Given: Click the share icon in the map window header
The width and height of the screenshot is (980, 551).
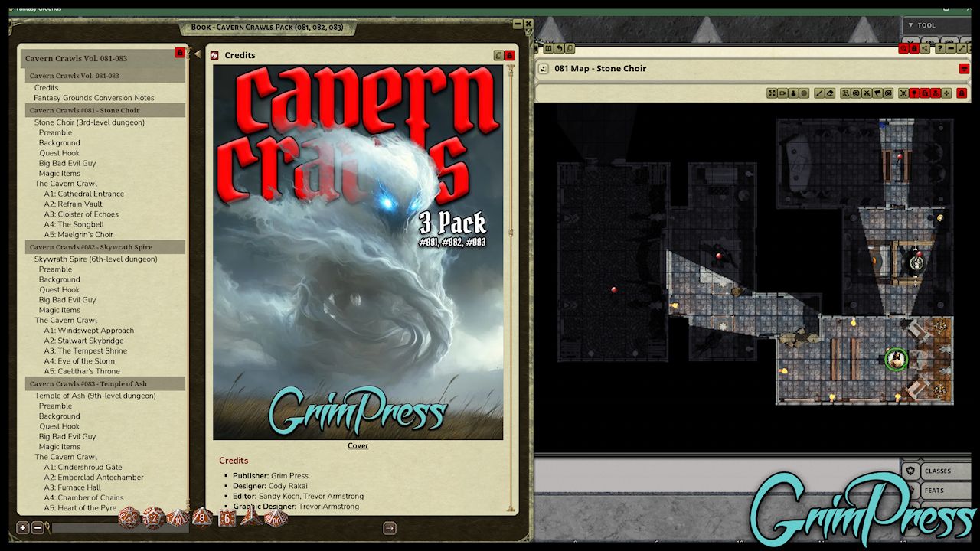Looking at the screenshot, I should coord(925,48).
